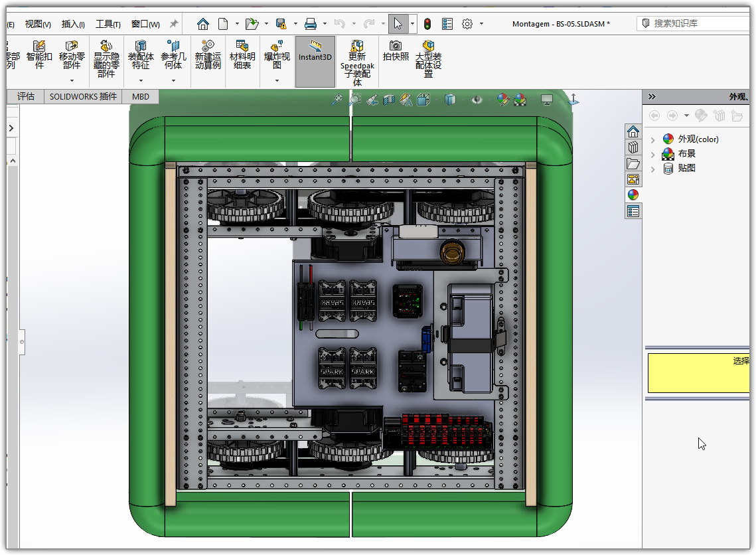
Task: Take a snapshot with 拍快照
Action: pos(396,50)
